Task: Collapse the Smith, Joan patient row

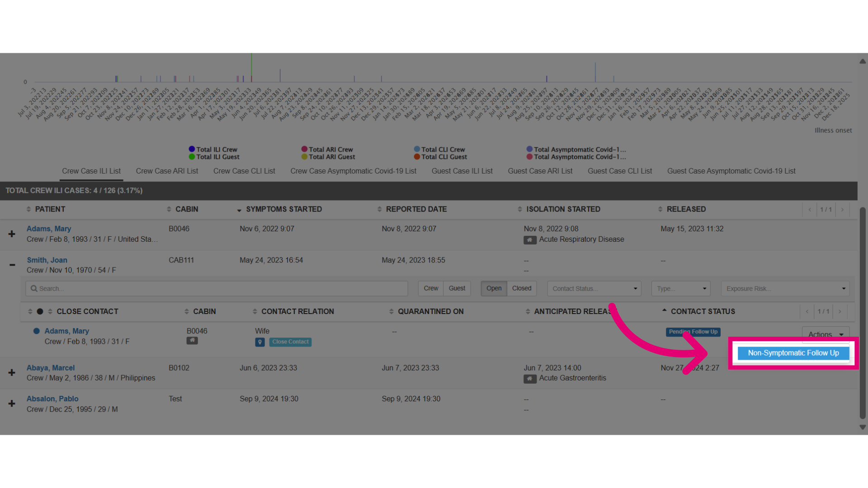Action: click(x=12, y=265)
